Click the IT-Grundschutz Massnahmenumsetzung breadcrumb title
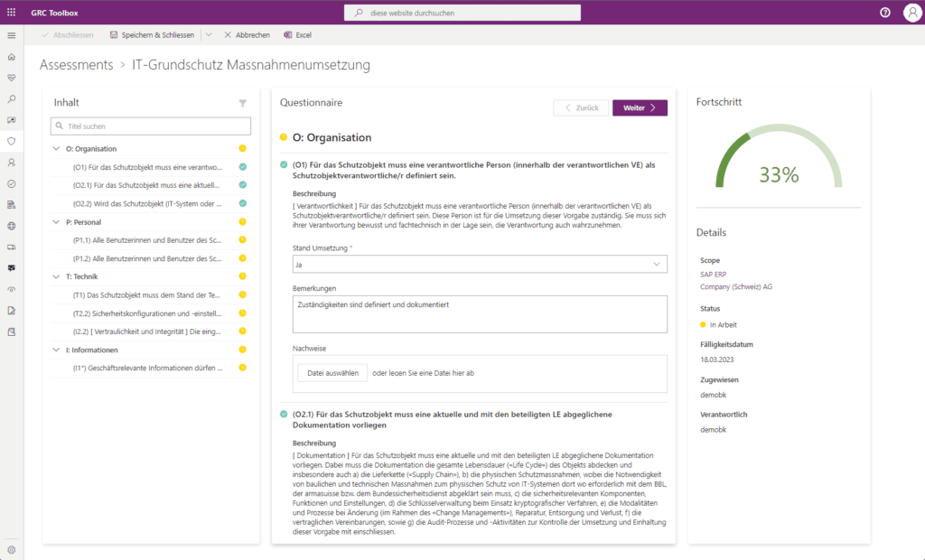This screenshot has width=925, height=560. pyautogui.click(x=251, y=65)
